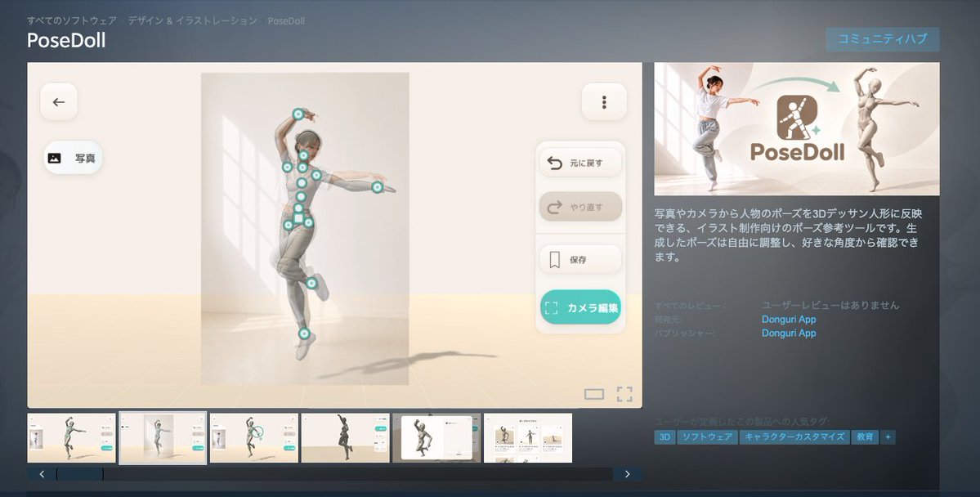
Task: Toggle theater mode rectangle icon
Action: click(x=593, y=394)
